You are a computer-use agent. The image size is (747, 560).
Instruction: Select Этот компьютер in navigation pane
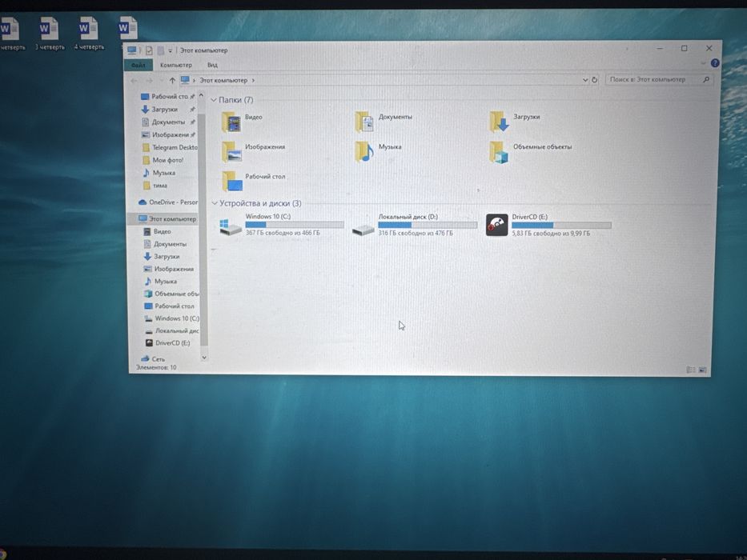(167, 218)
